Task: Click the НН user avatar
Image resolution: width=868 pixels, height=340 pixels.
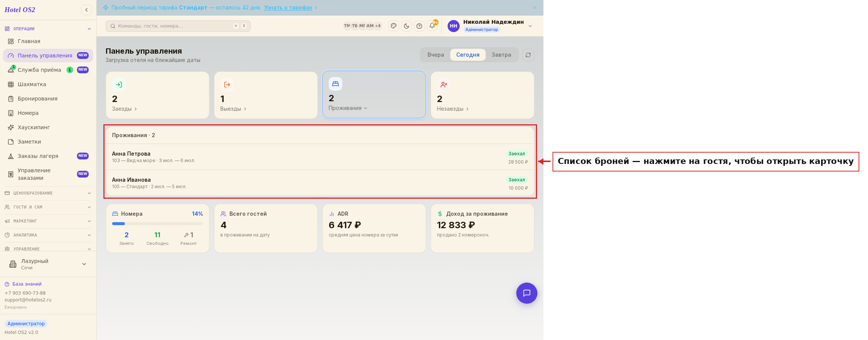Action: (x=453, y=26)
